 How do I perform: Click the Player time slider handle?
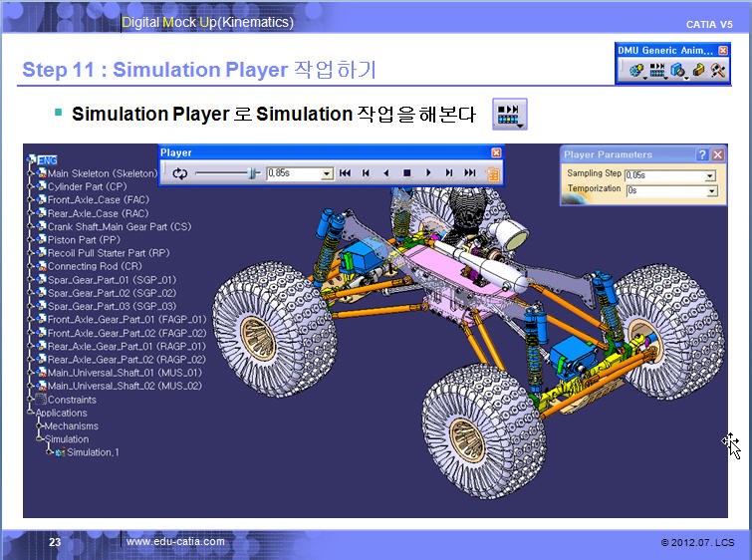tap(253, 173)
